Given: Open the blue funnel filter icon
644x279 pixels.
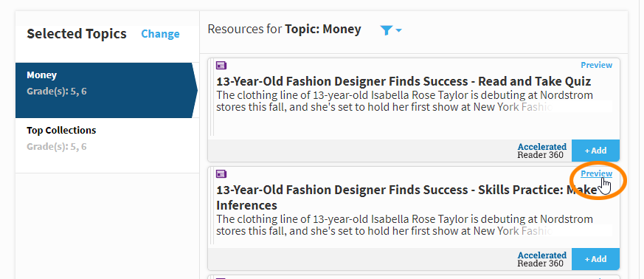Looking at the screenshot, I should point(387,30).
